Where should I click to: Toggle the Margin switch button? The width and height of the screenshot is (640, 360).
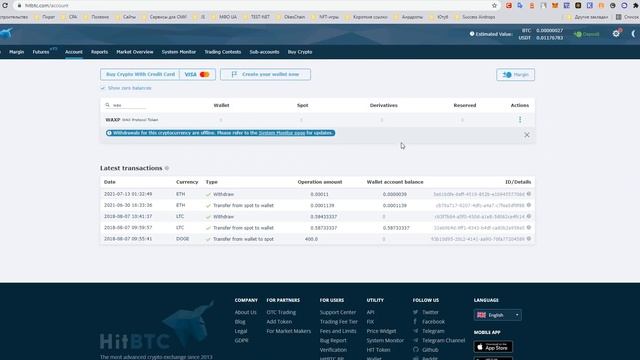516,75
